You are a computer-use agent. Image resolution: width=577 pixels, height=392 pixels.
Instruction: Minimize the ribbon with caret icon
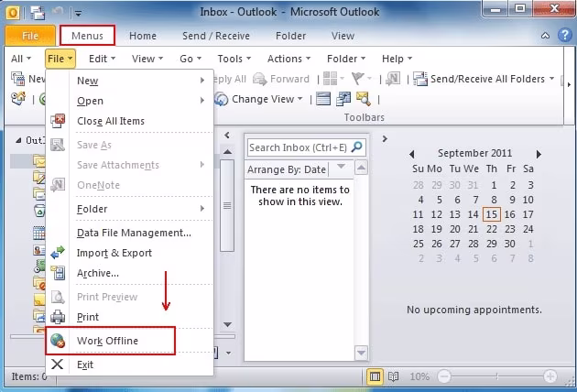point(545,36)
